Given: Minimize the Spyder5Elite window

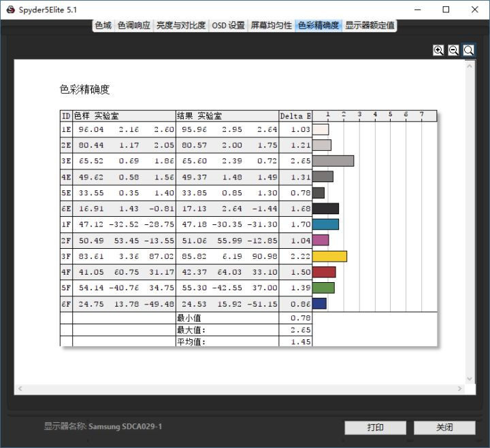Looking at the screenshot, I should [x=418, y=10].
